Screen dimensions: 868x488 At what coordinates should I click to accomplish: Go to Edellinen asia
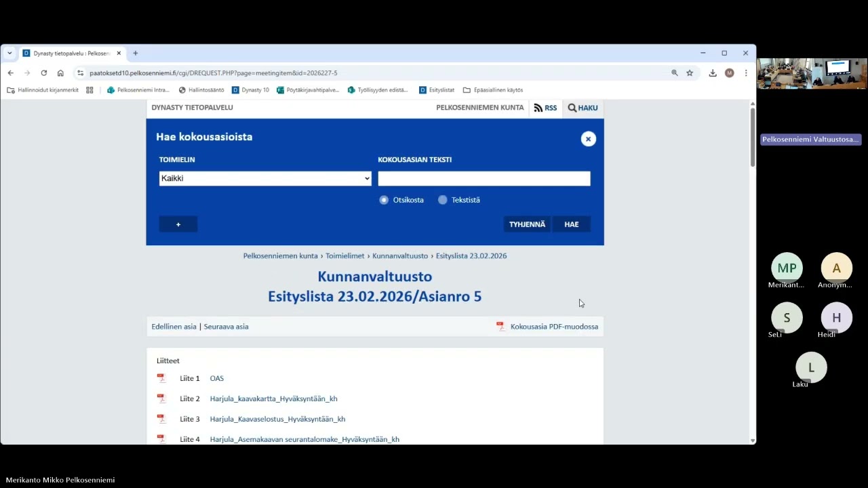tap(174, 327)
